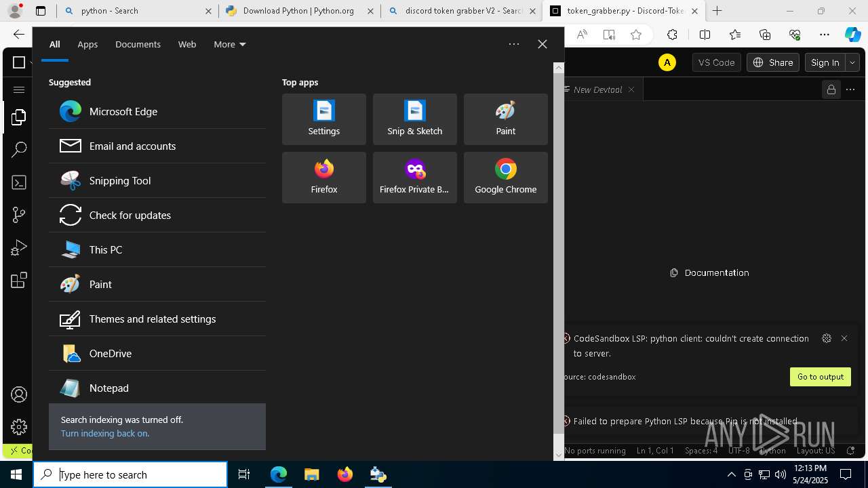
Task: Add page to favorites star icon
Action: 636,35
